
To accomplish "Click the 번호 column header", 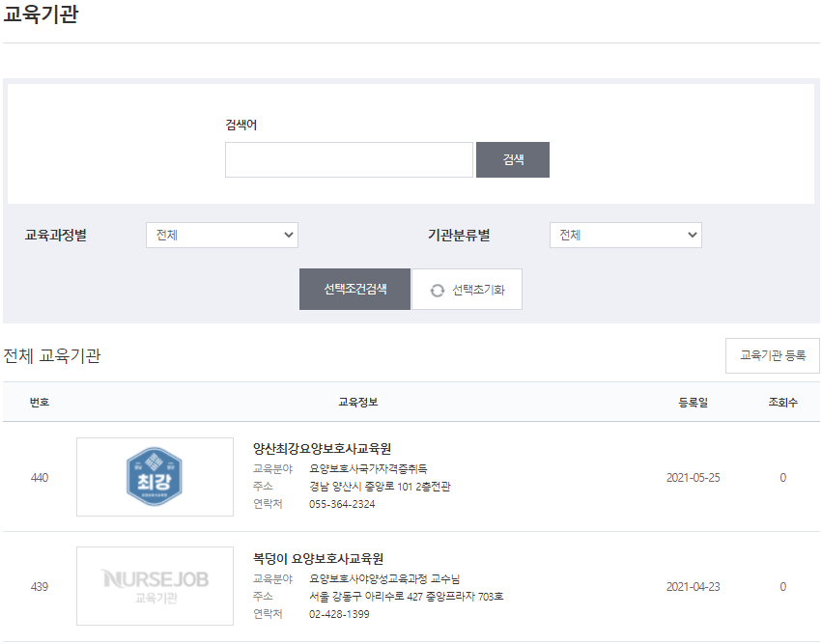I will pyautogui.click(x=40, y=403).
